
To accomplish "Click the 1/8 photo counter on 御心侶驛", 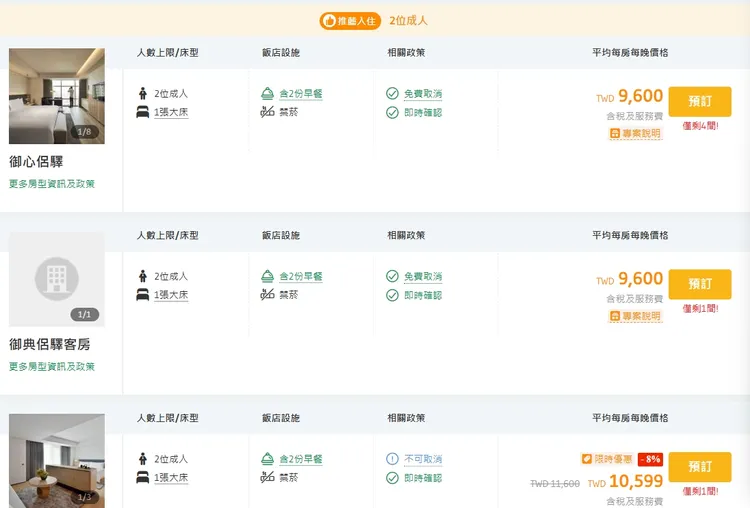I will 84,132.
